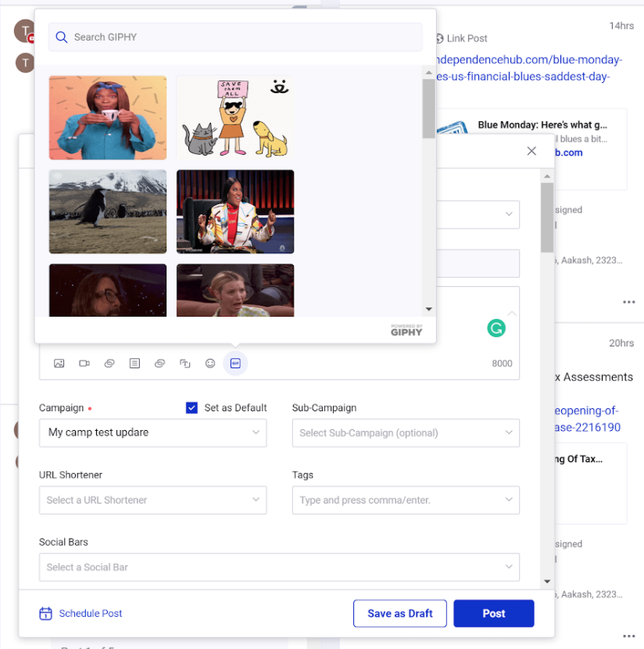The height and width of the screenshot is (649, 644).
Task: Click the compose dialog scroll-up arrow
Action: (x=547, y=177)
